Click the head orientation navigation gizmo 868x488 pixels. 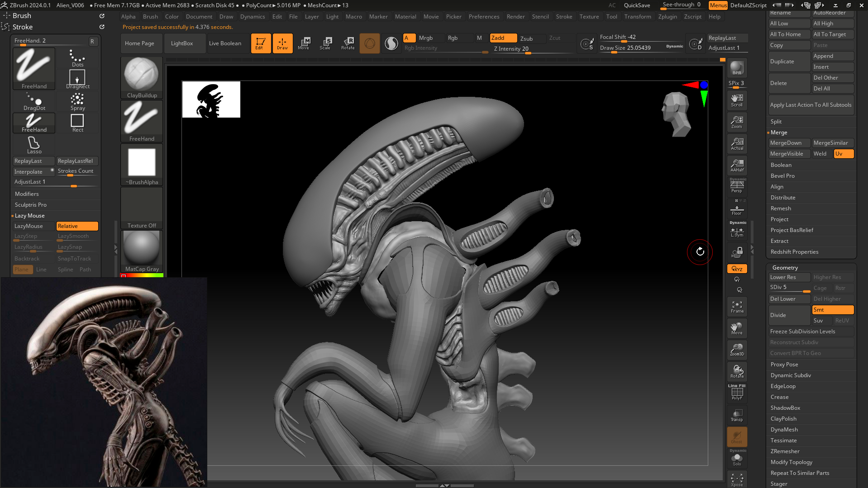coord(677,114)
